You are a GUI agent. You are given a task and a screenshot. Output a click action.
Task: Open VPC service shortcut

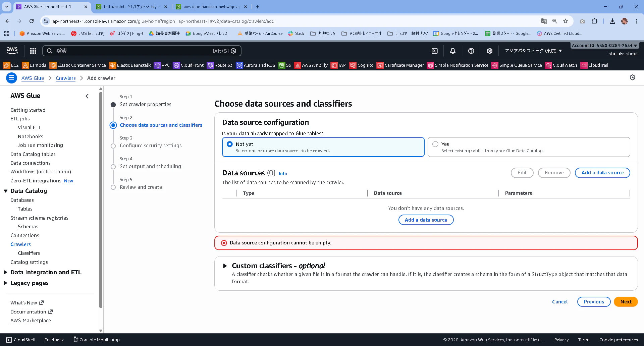pos(162,65)
